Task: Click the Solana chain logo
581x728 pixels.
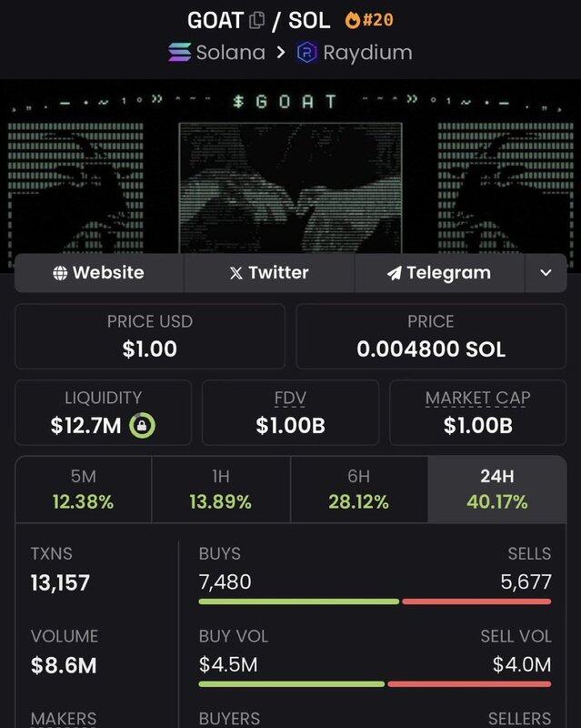Action: pyautogui.click(x=179, y=52)
